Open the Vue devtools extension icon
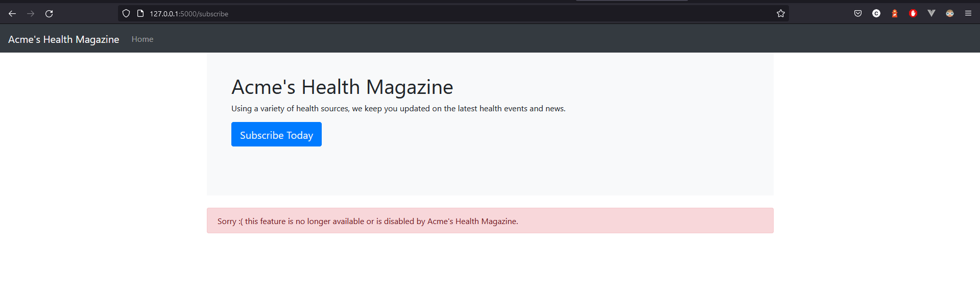Image resolution: width=980 pixels, height=295 pixels. pyautogui.click(x=931, y=14)
